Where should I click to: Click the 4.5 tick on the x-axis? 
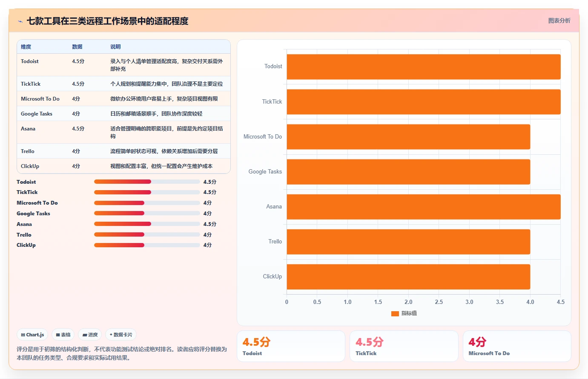(x=561, y=302)
